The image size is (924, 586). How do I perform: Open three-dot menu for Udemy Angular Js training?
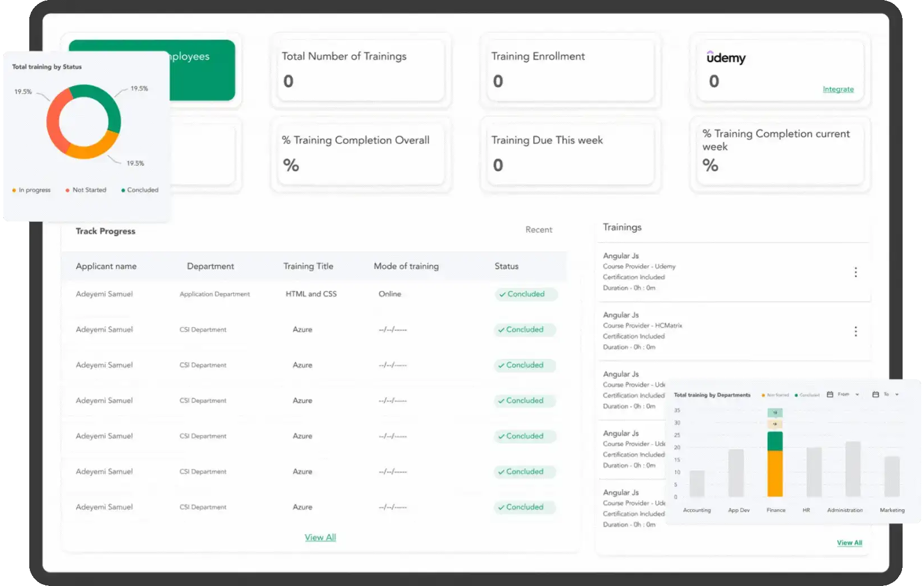(855, 272)
